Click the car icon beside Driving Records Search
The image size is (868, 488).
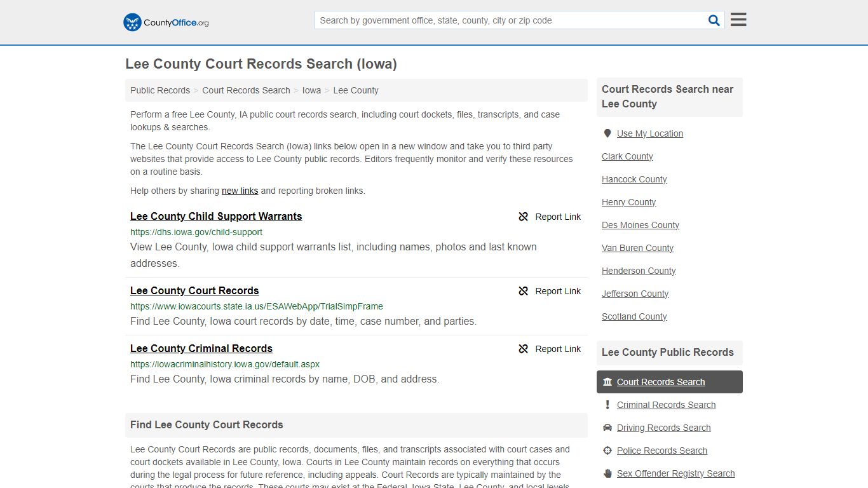tap(607, 428)
